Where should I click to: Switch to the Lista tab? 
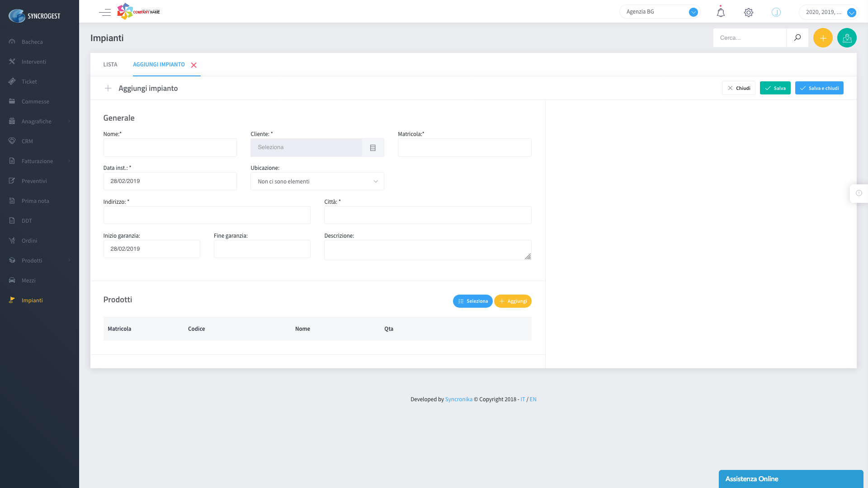[110, 65]
